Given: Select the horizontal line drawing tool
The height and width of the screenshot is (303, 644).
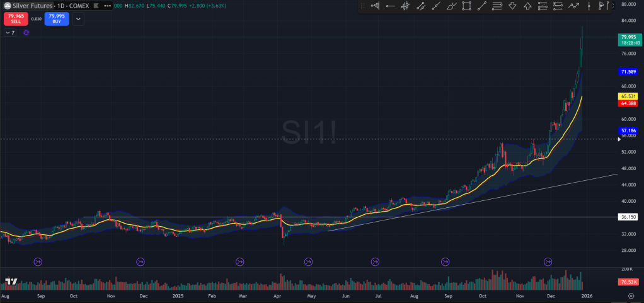Looking at the screenshot, I should point(390,6).
